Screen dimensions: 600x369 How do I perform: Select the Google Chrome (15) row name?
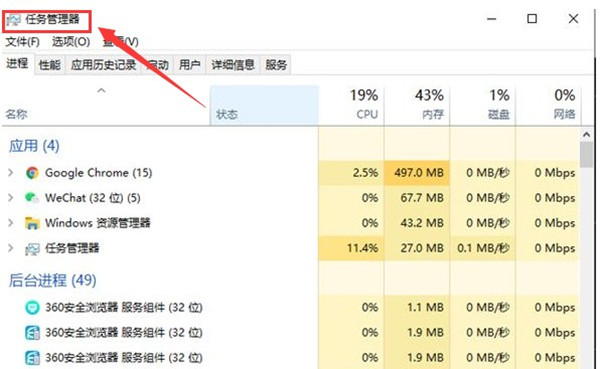pyautogui.click(x=99, y=173)
